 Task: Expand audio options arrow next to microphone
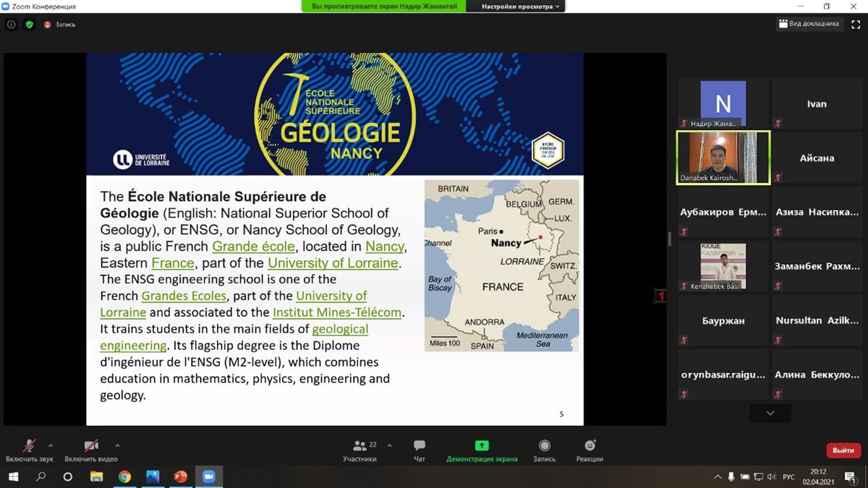coord(51,445)
